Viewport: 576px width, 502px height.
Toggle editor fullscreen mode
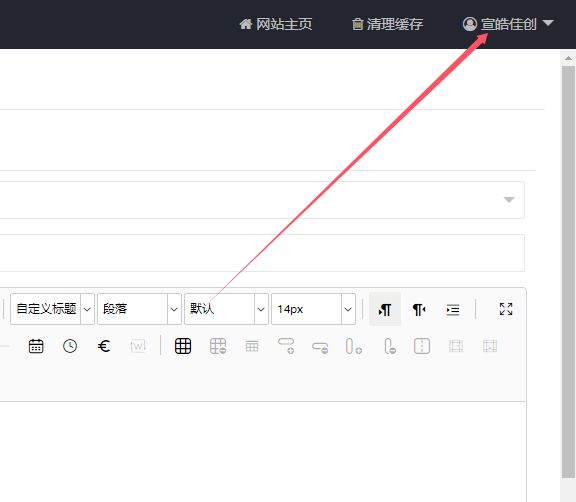(506, 309)
